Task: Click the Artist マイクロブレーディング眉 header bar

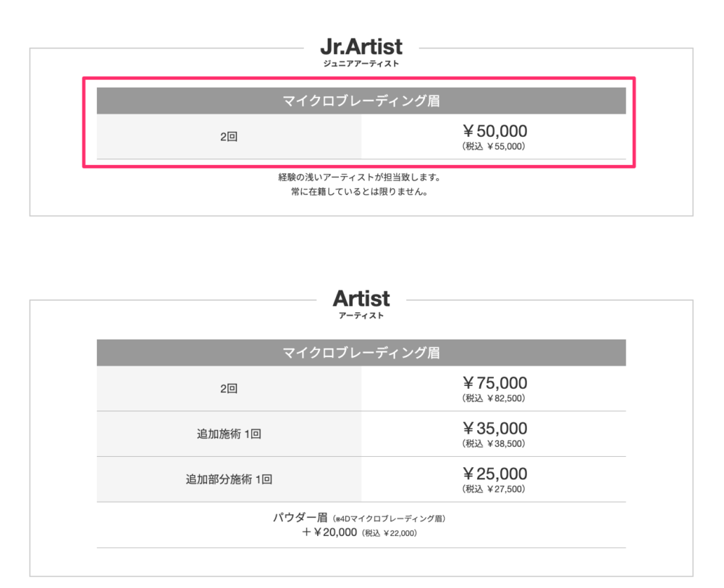Action: pos(361,353)
